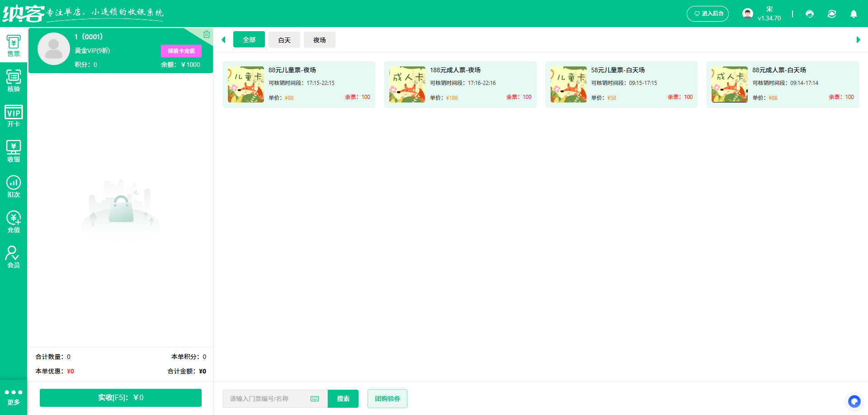Open the 更多 more options icon
Viewport: 868px width, 415px height.
[14, 397]
